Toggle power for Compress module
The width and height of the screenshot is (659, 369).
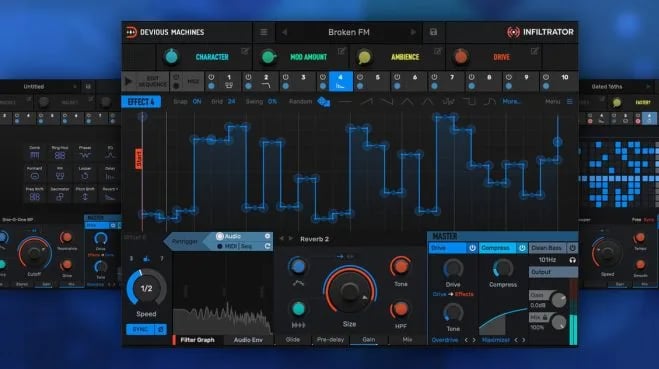pyautogui.click(x=522, y=248)
